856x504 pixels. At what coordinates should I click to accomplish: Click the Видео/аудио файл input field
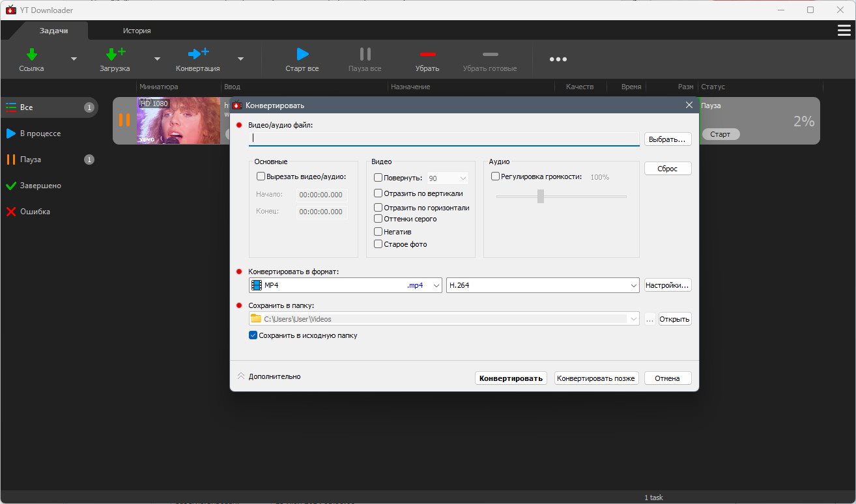point(444,138)
